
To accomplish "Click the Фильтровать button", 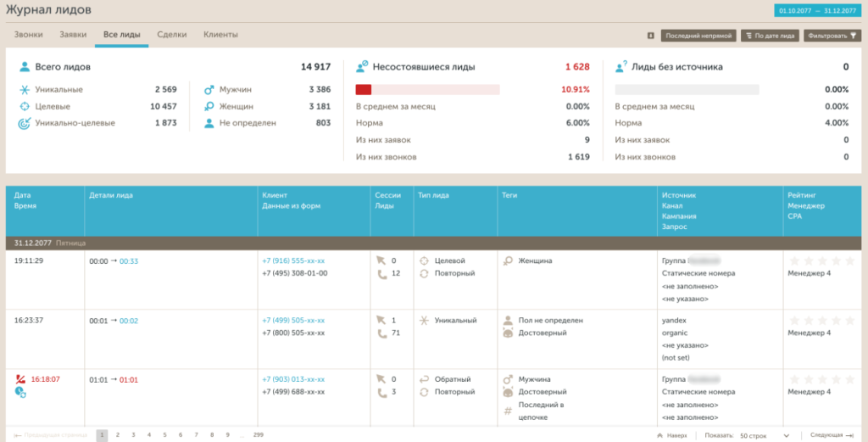I will click(832, 36).
